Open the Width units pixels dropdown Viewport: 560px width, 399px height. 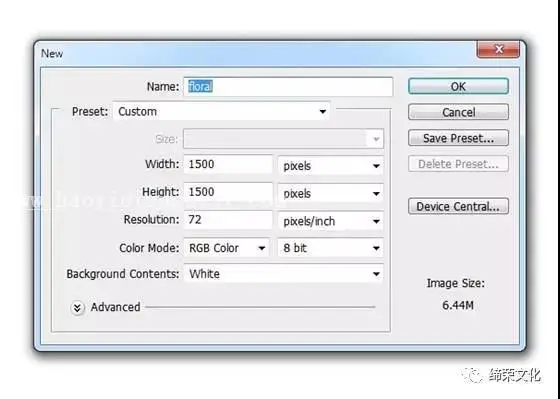point(331,166)
